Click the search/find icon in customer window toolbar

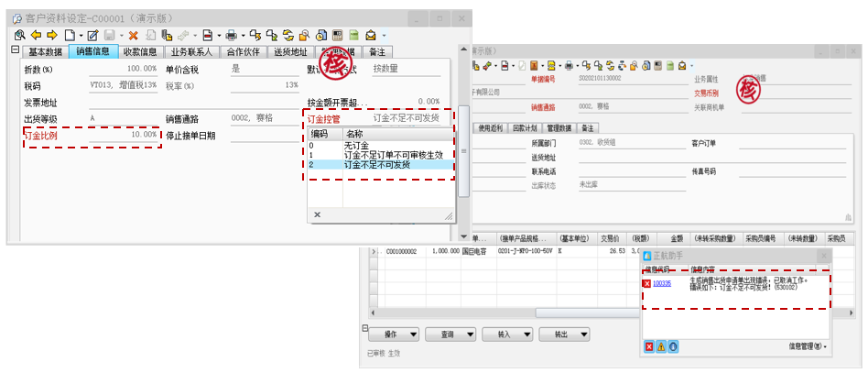(x=20, y=36)
